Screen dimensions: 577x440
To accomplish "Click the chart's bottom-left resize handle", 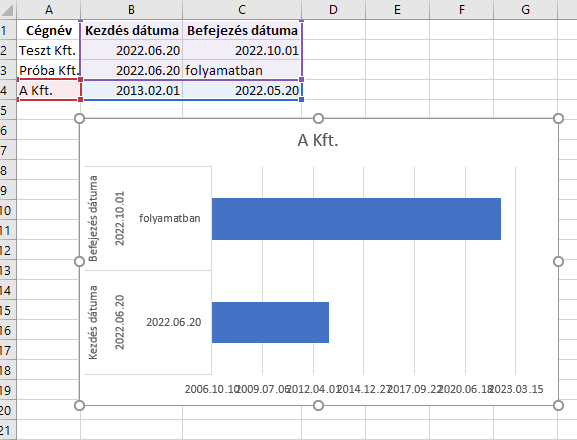I will coord(79,405).
